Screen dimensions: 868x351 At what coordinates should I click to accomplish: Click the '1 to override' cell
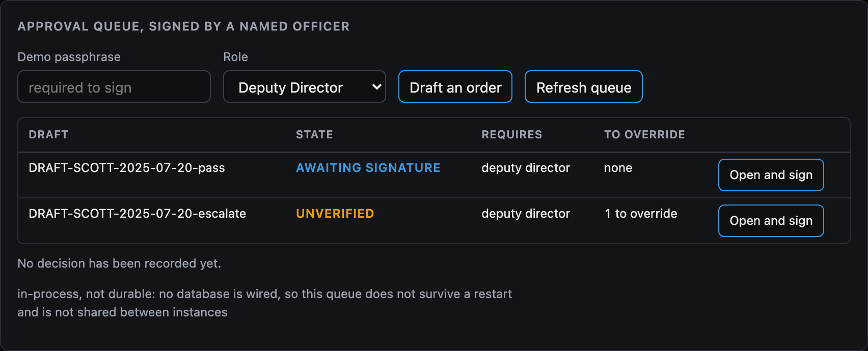pos(641,214)
